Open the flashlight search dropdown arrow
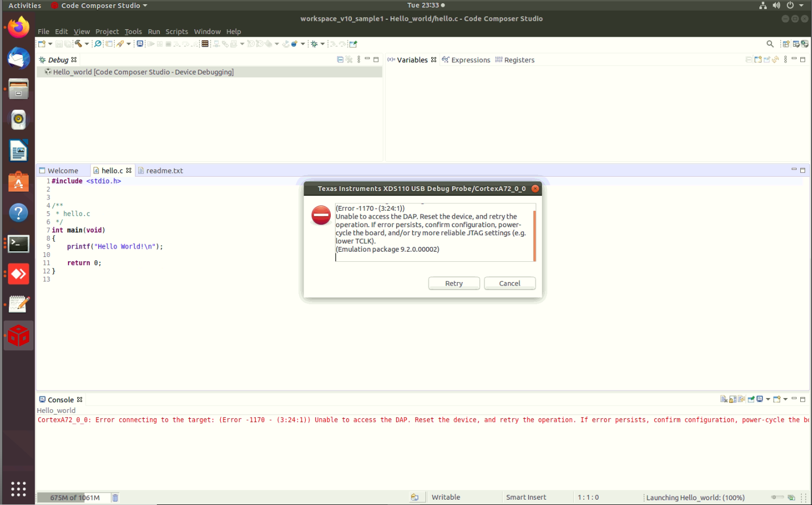This screenshot has width=812, height=505. [129, 44]
